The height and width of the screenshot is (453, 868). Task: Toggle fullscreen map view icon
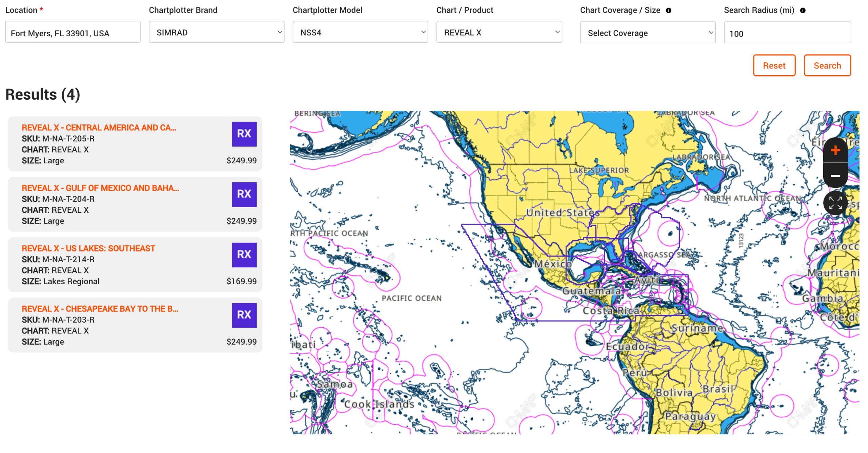pyautogui.click(x=835, y=203)
